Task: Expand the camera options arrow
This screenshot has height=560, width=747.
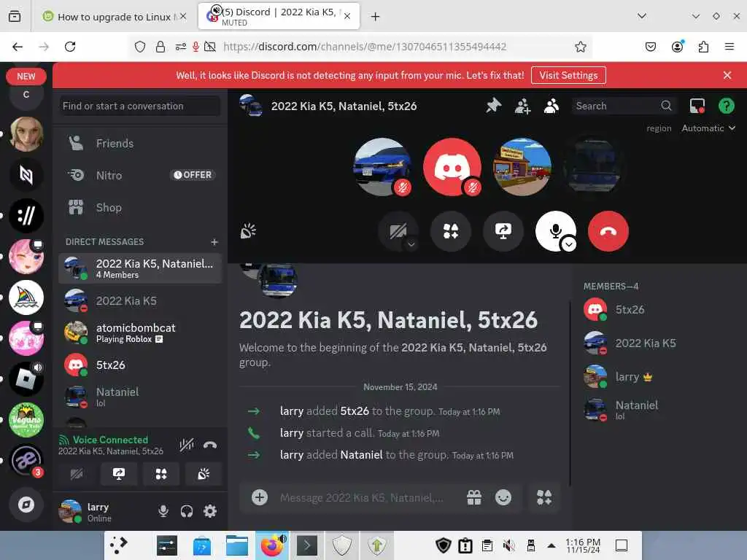Action: [x=411, y=244]
